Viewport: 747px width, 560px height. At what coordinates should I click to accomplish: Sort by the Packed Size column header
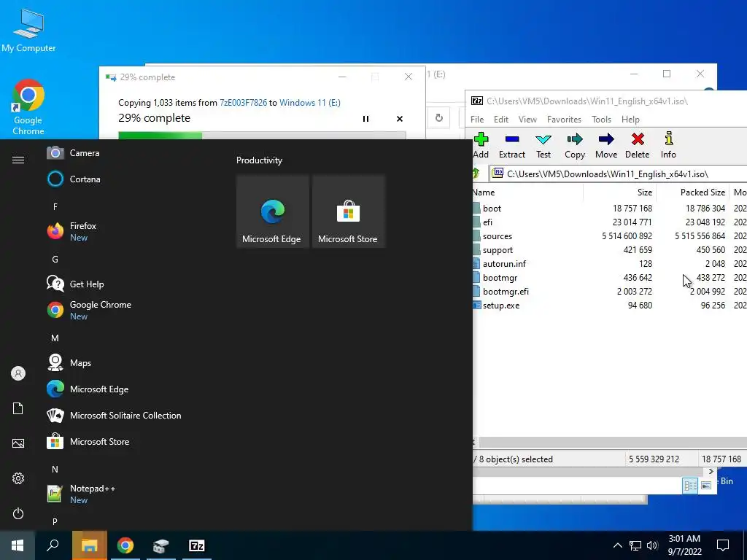(x=693, y=192)
